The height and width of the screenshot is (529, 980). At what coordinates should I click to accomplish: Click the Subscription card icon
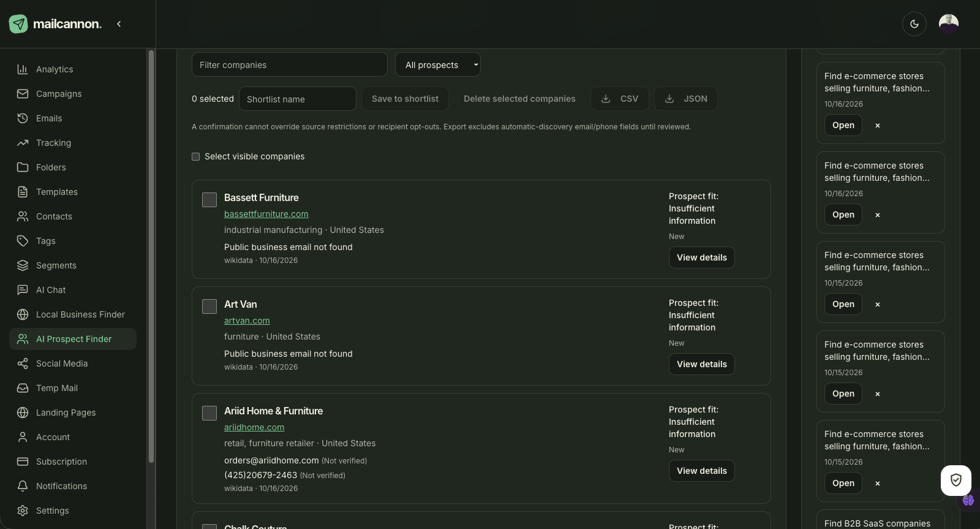[23, 462]
